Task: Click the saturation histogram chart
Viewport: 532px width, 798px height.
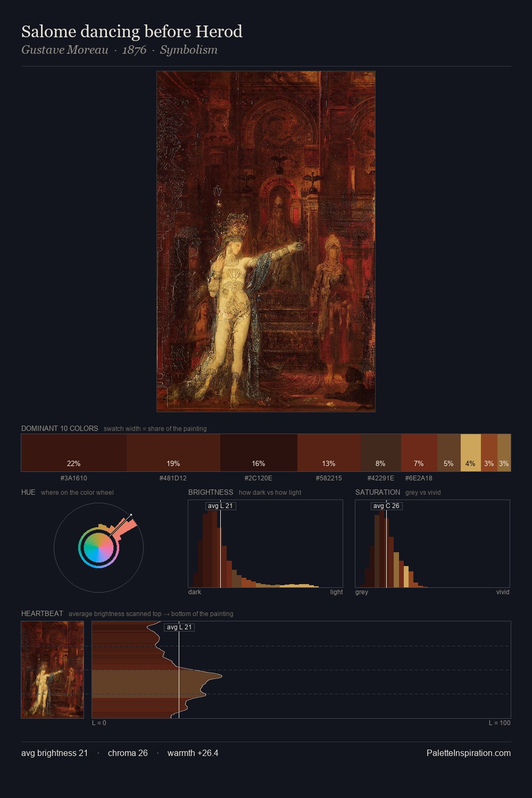Action: point(433,544)
